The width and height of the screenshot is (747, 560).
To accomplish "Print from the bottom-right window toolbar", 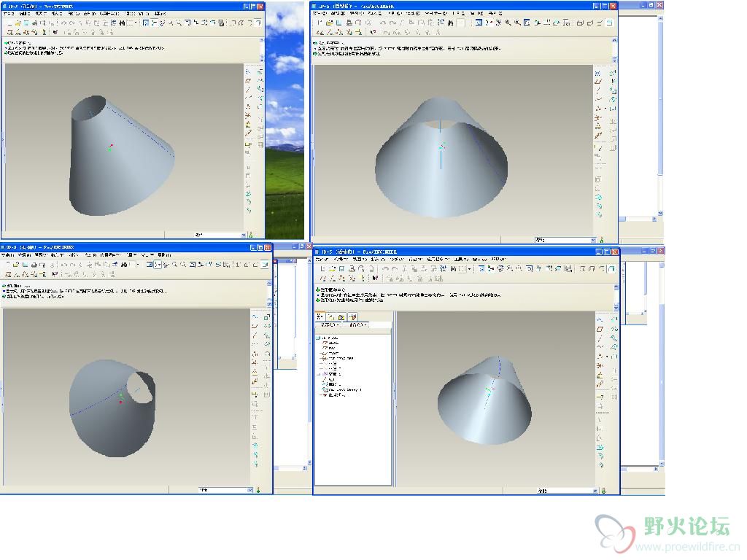I will (x=352, y=268).
